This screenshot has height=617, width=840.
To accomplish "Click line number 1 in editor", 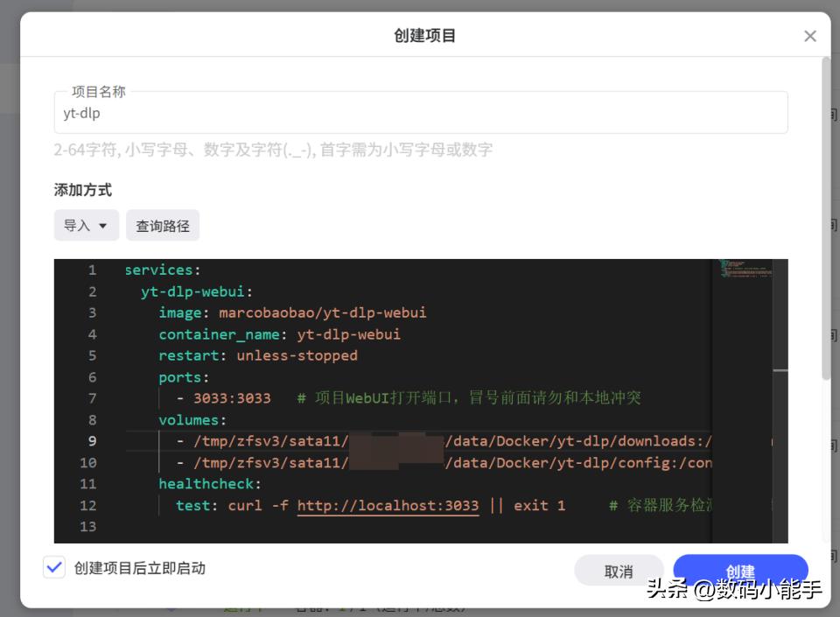I will (x=92, y=270).
